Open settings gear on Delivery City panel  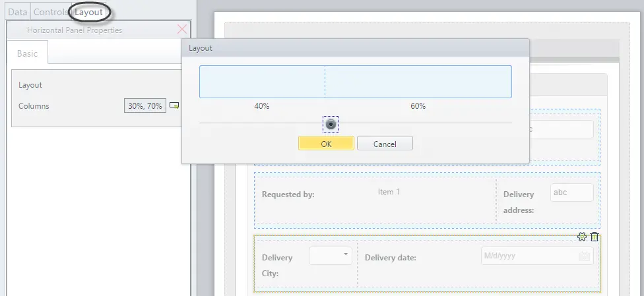pos(581,237)
